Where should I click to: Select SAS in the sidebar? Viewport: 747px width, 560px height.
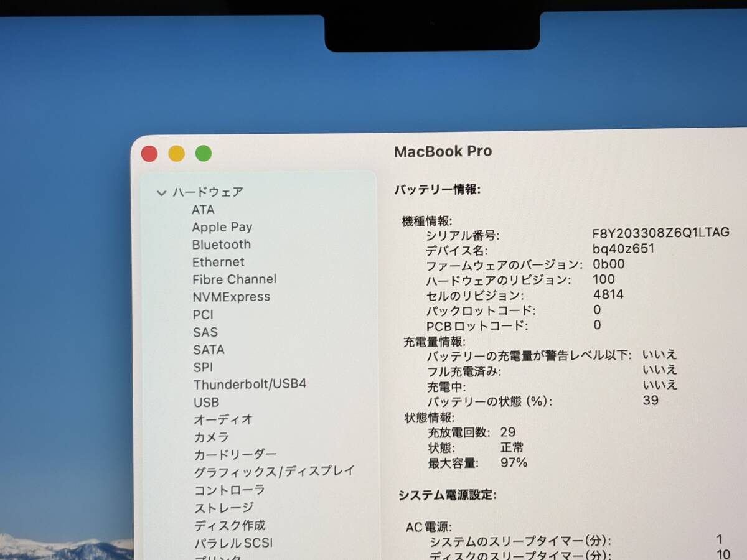[x=205, y=332]
